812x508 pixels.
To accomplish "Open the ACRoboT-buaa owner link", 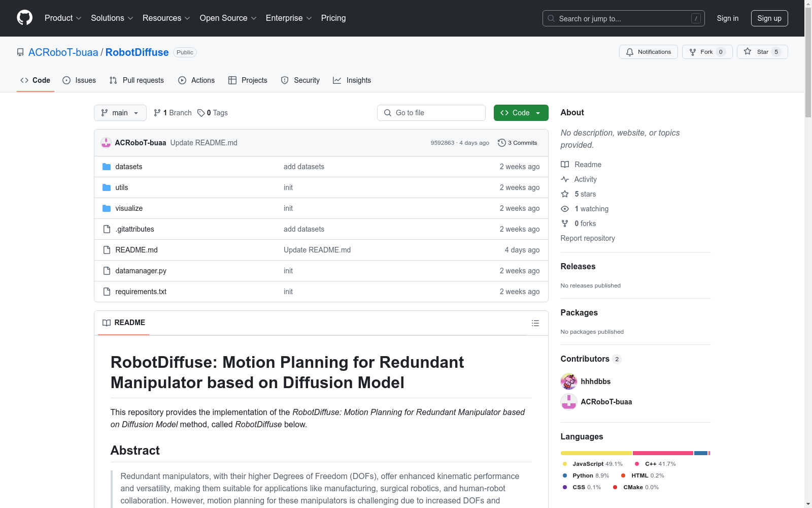I will coord(63,52).
